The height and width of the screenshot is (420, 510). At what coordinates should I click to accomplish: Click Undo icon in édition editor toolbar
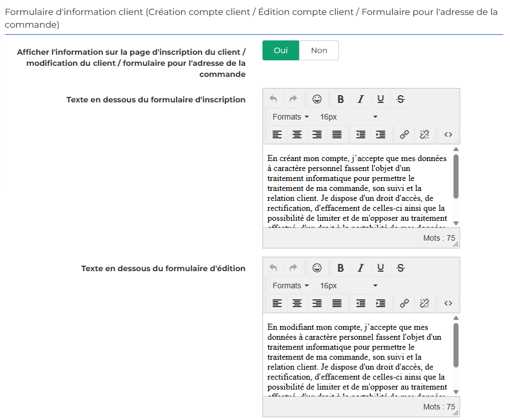coord(274,268)
